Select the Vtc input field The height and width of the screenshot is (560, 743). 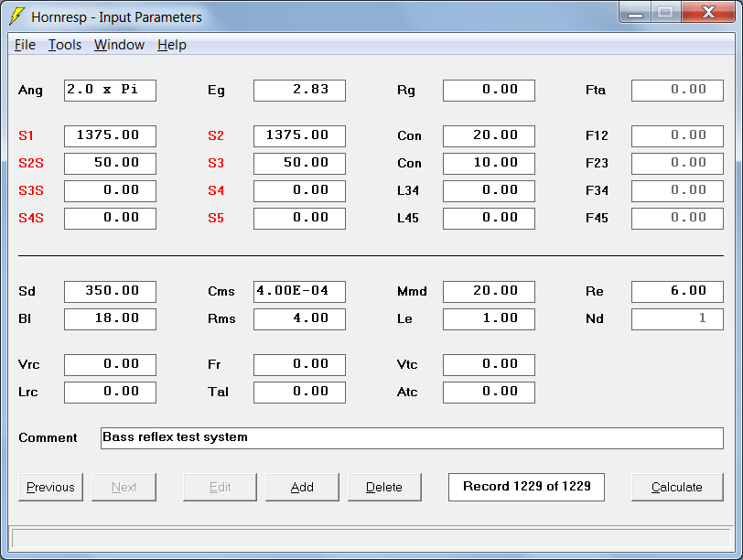point(489,365)
